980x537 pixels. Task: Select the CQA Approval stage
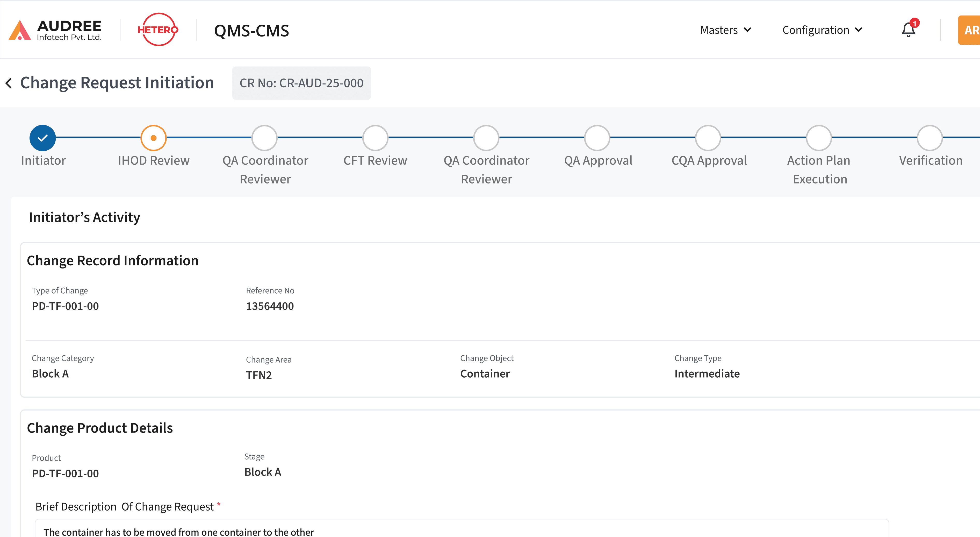click(x=708, y=138)
